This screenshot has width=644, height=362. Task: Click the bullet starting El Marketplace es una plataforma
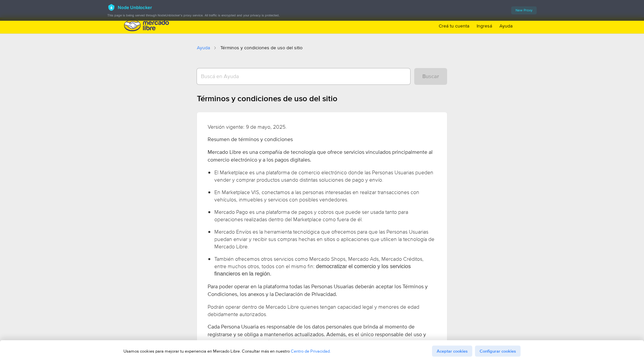tap(324, 176)
